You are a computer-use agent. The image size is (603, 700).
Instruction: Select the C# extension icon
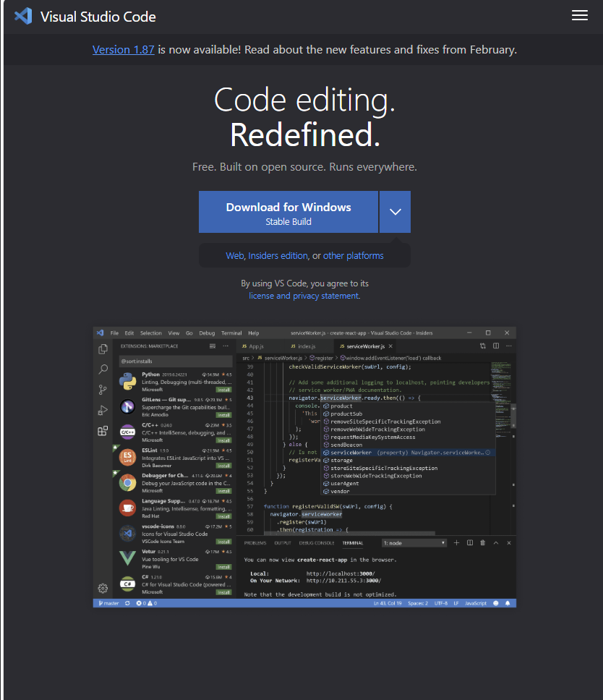point(128,584)
